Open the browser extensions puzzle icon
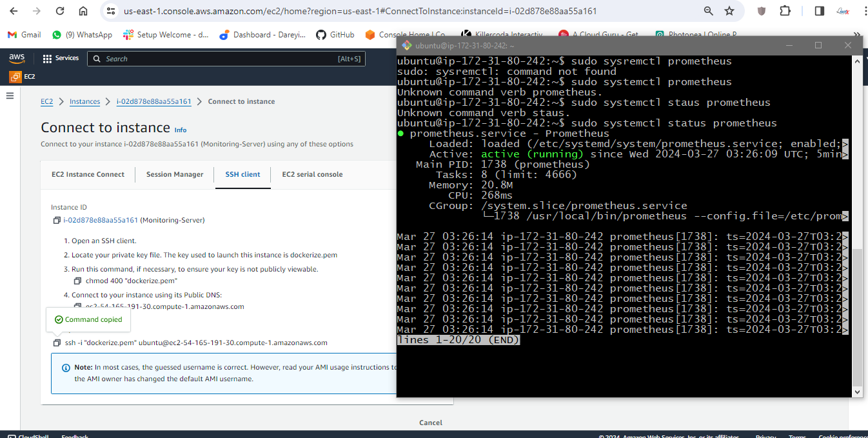The image size is (868, 438). [x=785, y=11]
